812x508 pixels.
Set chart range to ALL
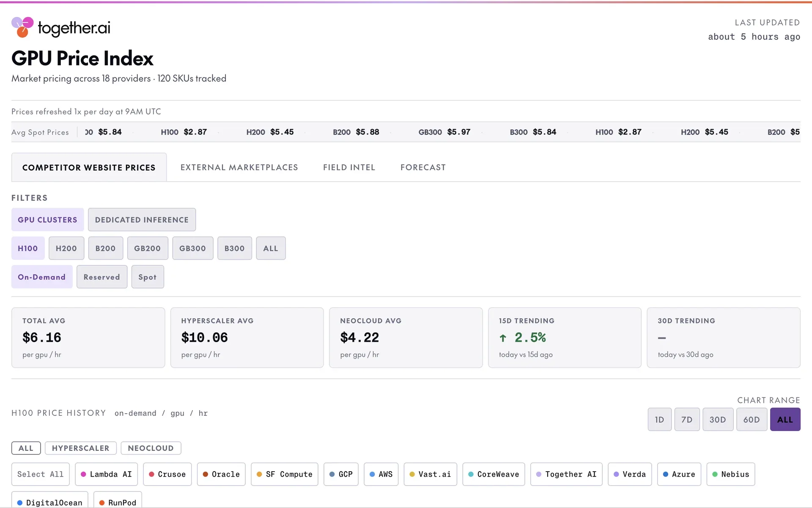point(785,420)
